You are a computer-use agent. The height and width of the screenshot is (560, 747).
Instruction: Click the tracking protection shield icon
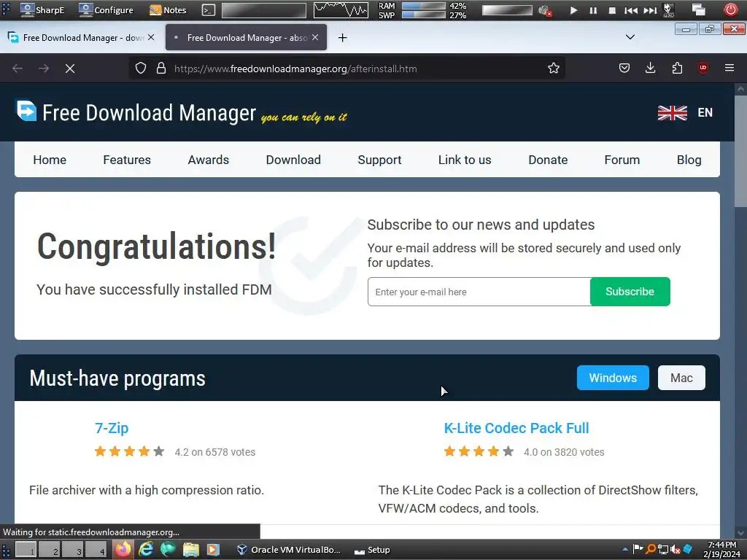coord(141,69)
